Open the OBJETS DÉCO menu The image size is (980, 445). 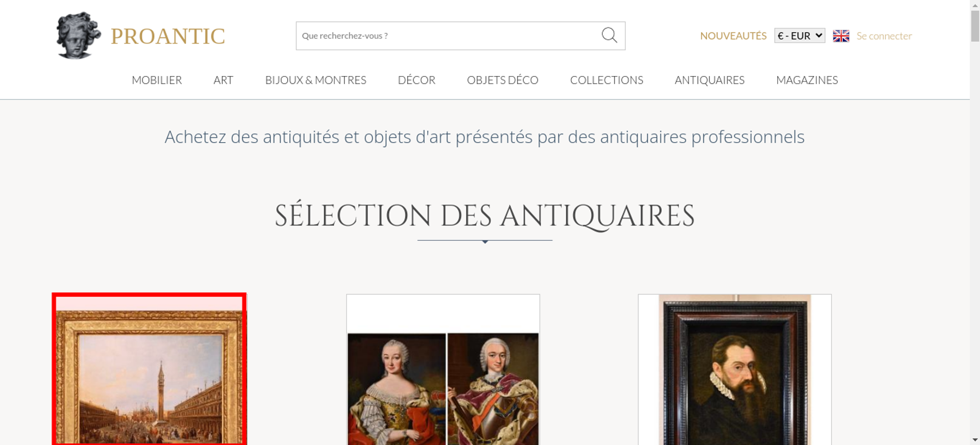point(503,80)
